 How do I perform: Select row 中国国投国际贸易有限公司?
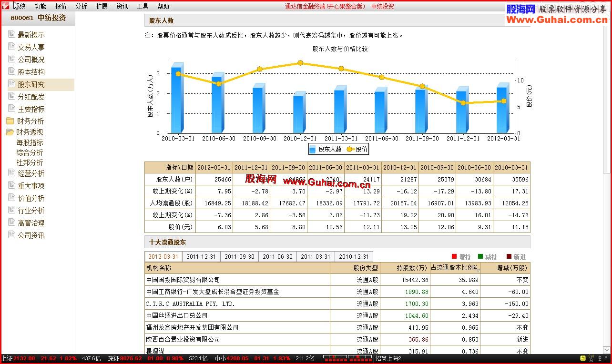[337, 280]
